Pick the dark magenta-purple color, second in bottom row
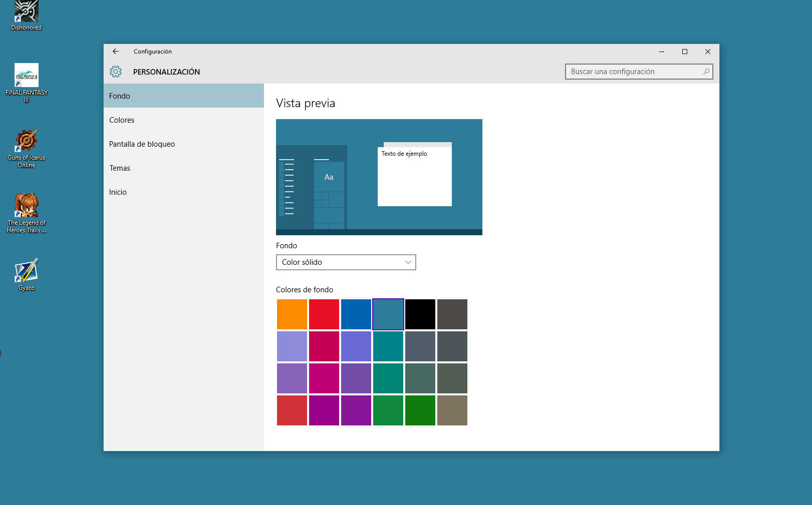 click(x=324, y=410)
